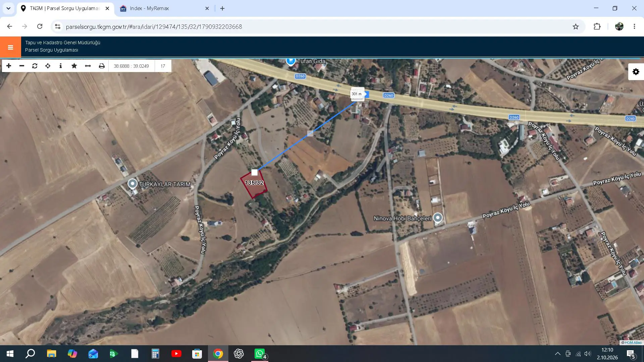The width and height of the screenshot is (644, 362).
Task: Open map settings gear panel
Action: [636, 72]
